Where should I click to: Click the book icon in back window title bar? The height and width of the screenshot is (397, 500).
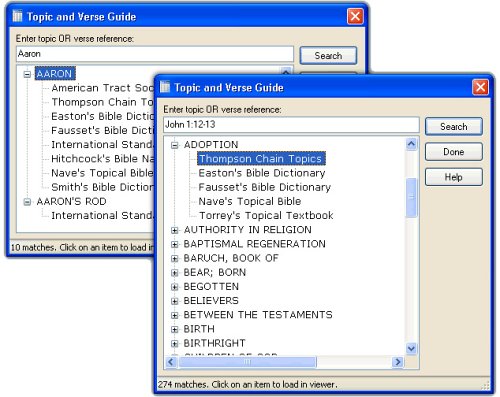tap(17, 16)
